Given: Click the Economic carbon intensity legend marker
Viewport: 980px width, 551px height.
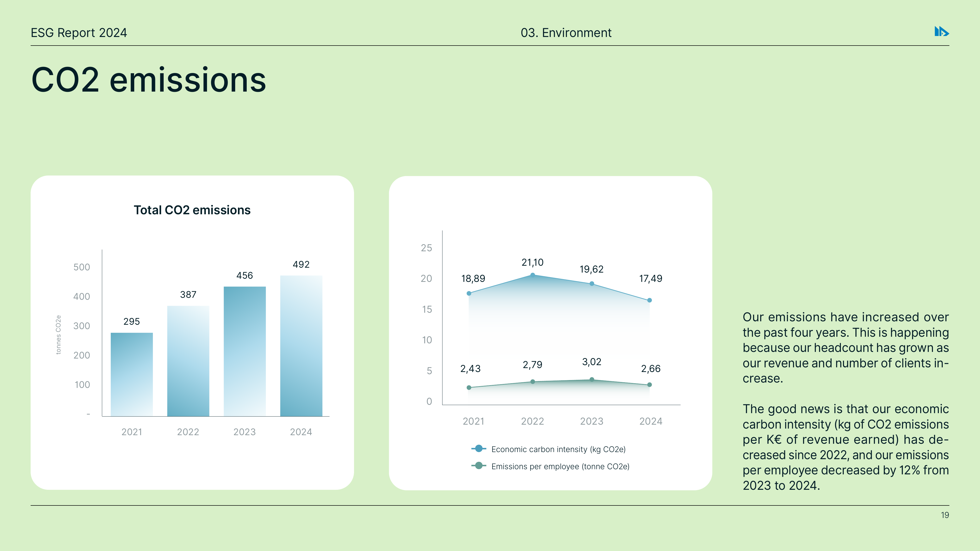Looking at the screenshot, I should (478, 449).
